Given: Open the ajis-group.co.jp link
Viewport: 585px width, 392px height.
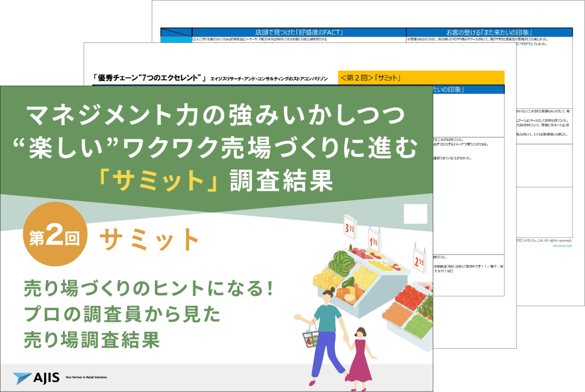Looking at the screenshot, I should 562,246.
